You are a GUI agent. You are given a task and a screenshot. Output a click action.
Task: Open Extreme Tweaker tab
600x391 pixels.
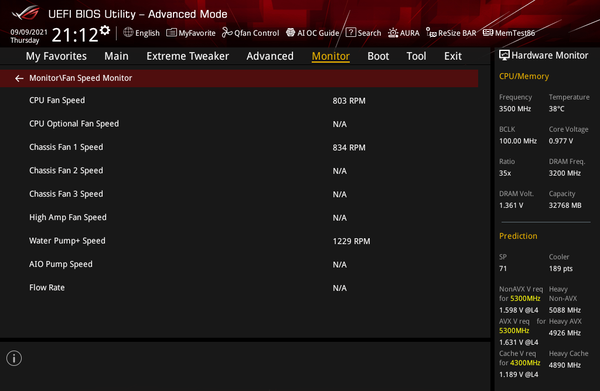pyautogui.click(x=188, y=56)
